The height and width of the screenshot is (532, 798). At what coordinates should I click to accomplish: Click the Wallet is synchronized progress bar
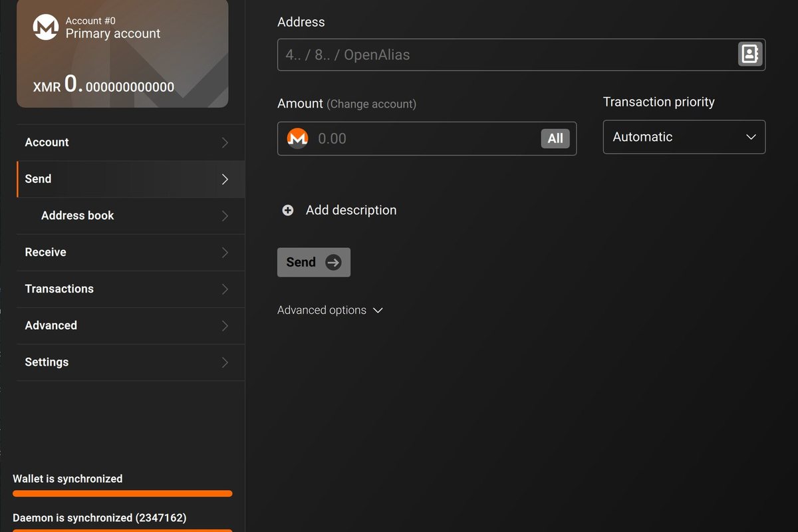click(122, 494)
